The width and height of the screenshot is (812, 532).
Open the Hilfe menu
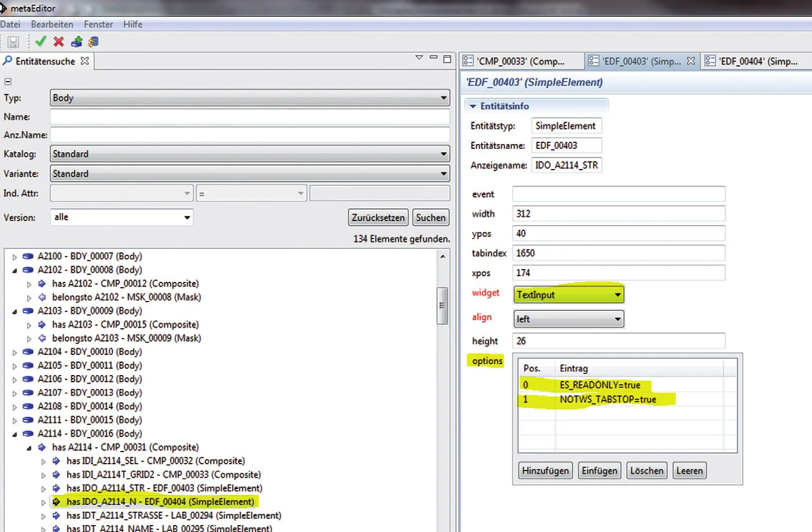(132, 24)
